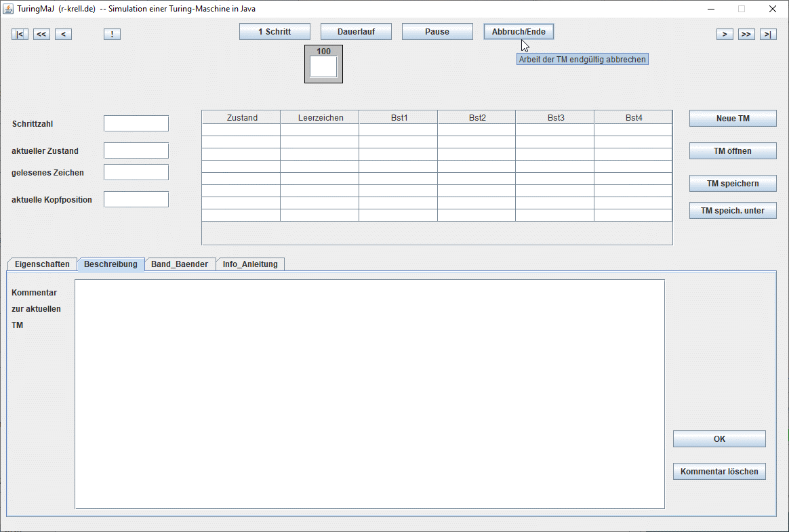The width and height of the screenshot is (789, 532).
Task: Run one step with 1 Schritt
Action: click(275, 32)
